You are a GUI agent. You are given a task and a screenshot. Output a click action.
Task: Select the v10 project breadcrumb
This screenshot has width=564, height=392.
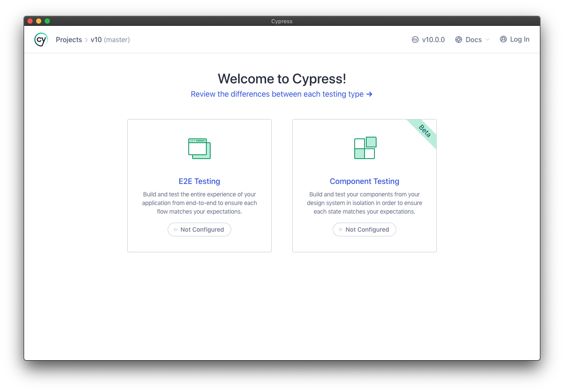click(x=96, y=40)
